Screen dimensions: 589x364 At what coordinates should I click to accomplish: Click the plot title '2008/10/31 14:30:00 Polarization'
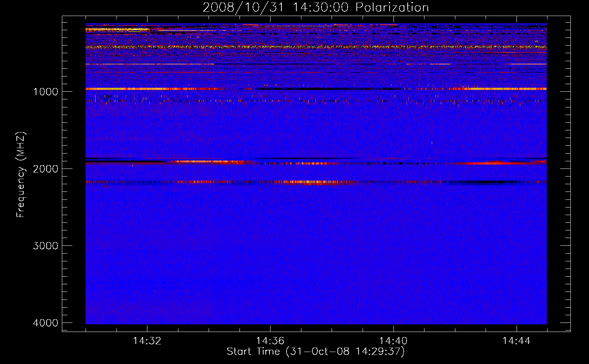pos(316,7)
